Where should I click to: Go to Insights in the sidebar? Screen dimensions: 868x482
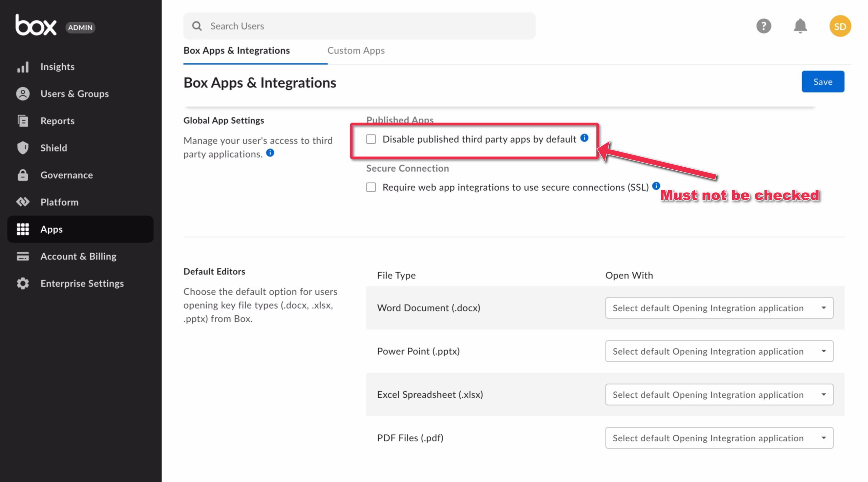80,67
